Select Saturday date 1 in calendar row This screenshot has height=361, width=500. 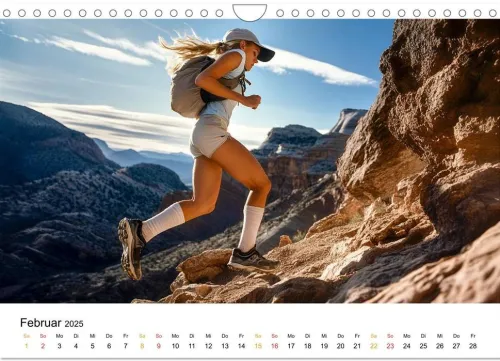(x=27, y=346)
